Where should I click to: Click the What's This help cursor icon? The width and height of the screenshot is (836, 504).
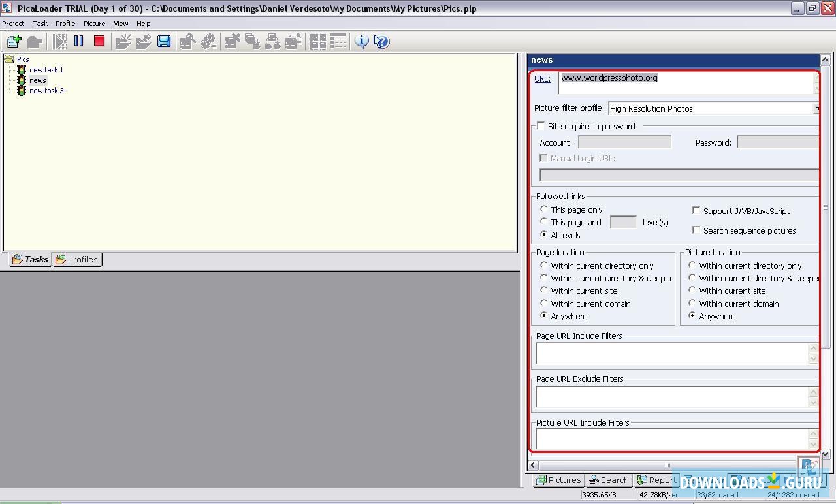[x=382, y=41]
